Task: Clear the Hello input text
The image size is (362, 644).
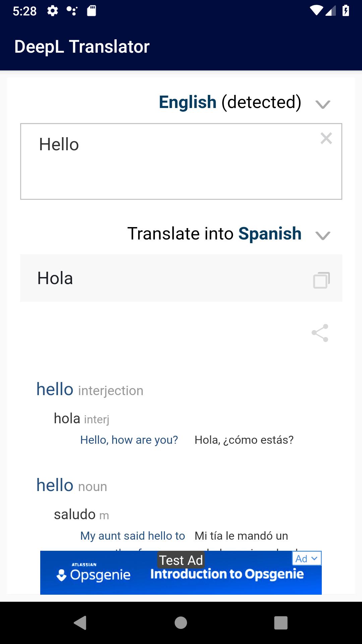Action: (x=326, y=138)
